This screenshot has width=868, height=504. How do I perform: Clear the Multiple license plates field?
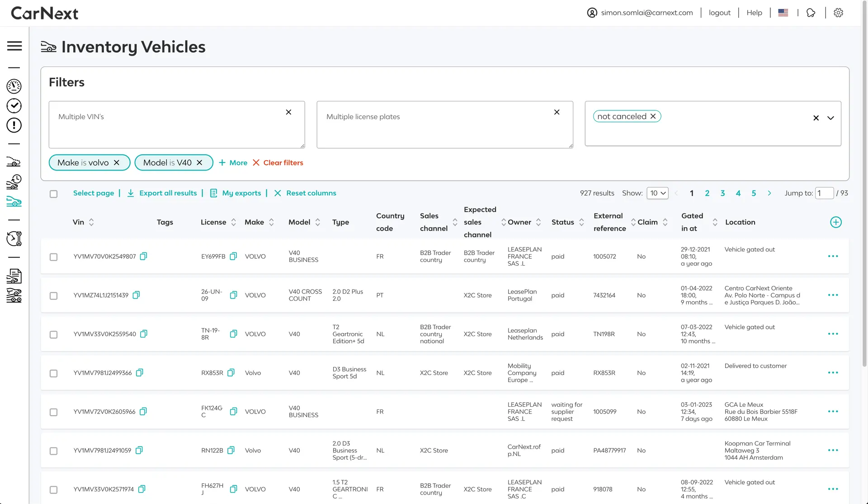(557, 112)
